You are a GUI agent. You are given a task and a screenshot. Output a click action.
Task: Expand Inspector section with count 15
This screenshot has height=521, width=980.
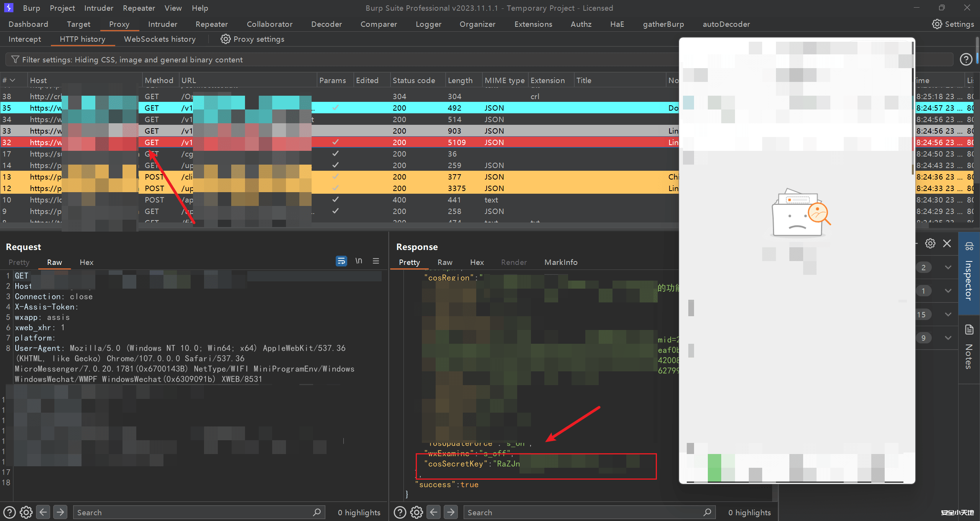948,314
